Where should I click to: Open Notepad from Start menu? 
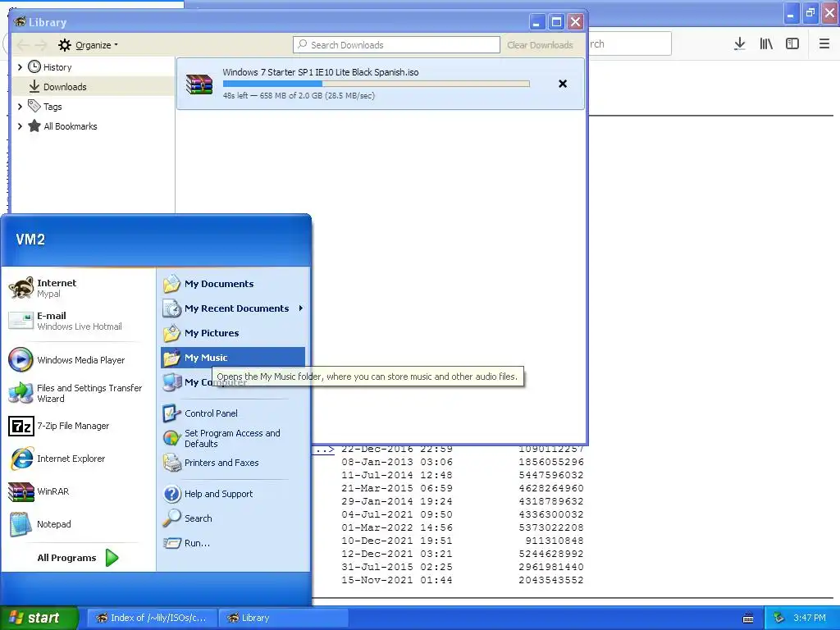[40, 524]
